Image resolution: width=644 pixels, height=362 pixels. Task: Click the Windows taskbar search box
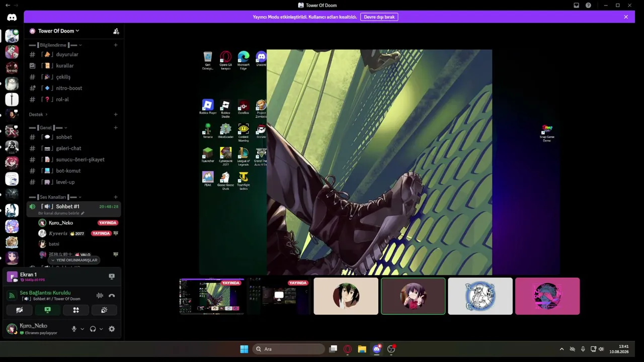click(x=289, y=349)
